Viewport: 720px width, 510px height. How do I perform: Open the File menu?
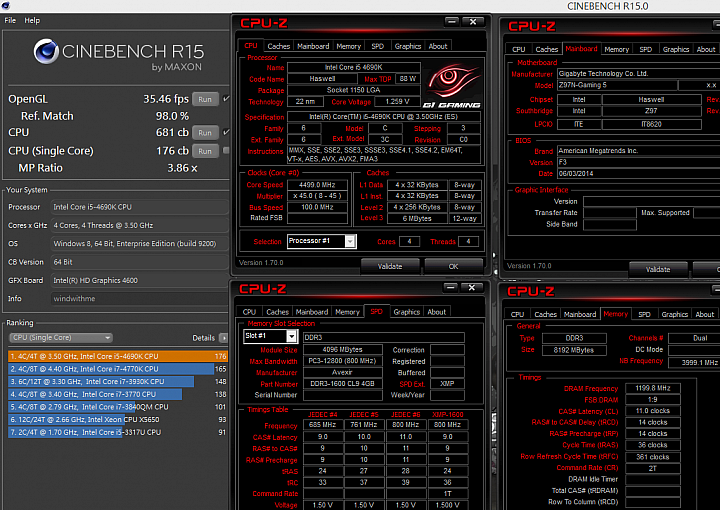[10, 20]
